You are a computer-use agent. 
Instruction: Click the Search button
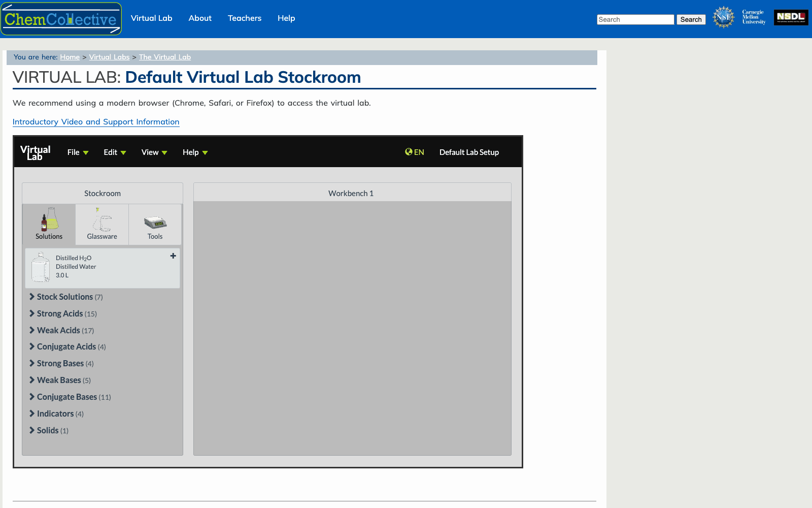[691, 19]
